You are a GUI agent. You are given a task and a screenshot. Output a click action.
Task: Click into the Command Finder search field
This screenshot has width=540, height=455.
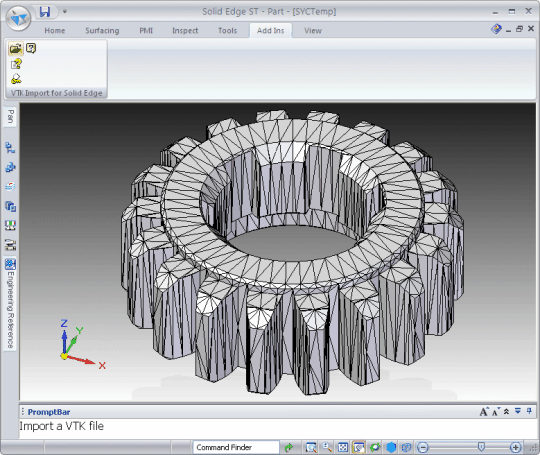[x=236, y=447]
